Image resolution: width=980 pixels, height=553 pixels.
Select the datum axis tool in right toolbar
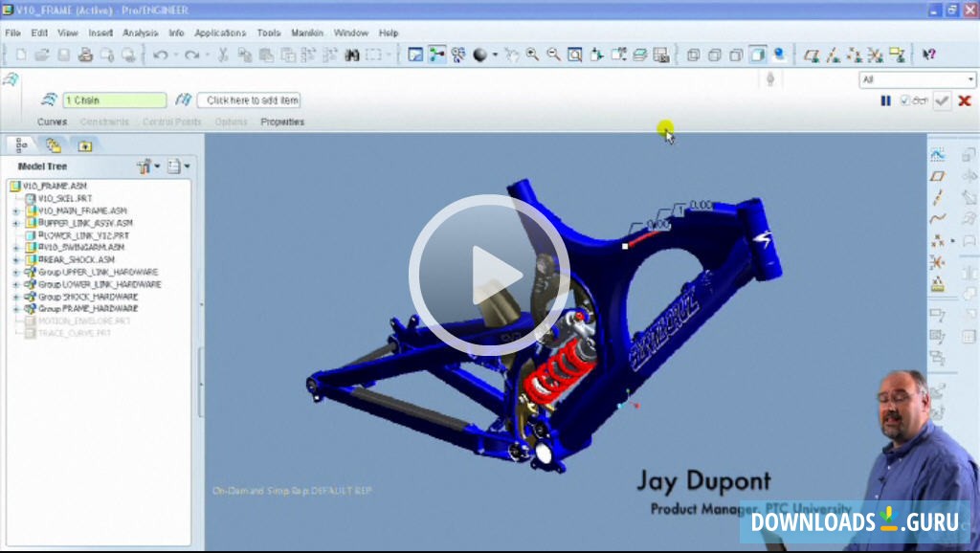coord(937,198)
